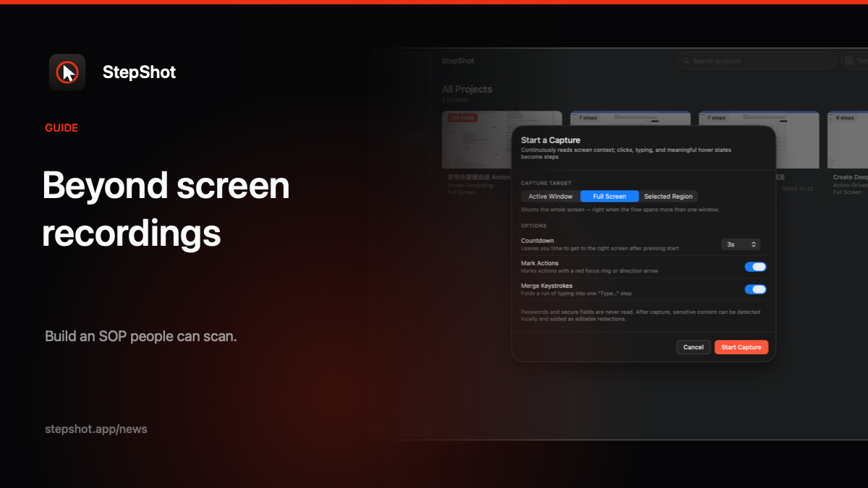Click the StepShot brand name beside the logo
The height and width of the screenshot is (488, 868).
[x=140, y=72]
